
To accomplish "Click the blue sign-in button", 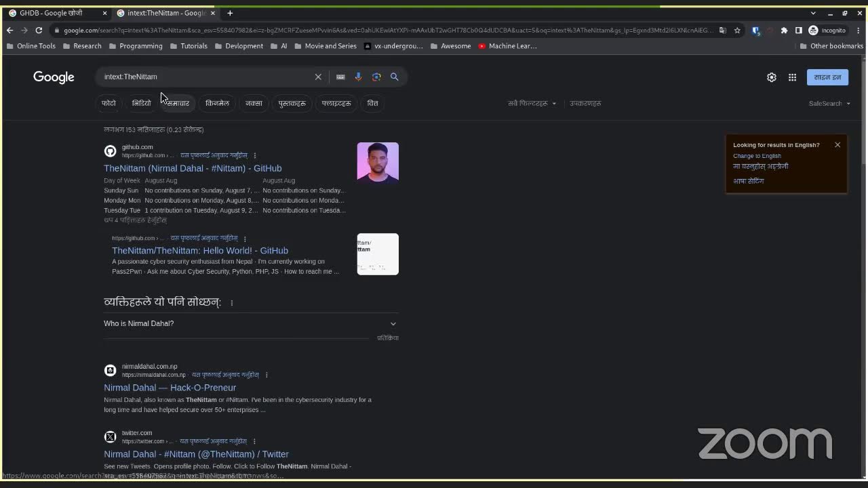I will point(827,77).
